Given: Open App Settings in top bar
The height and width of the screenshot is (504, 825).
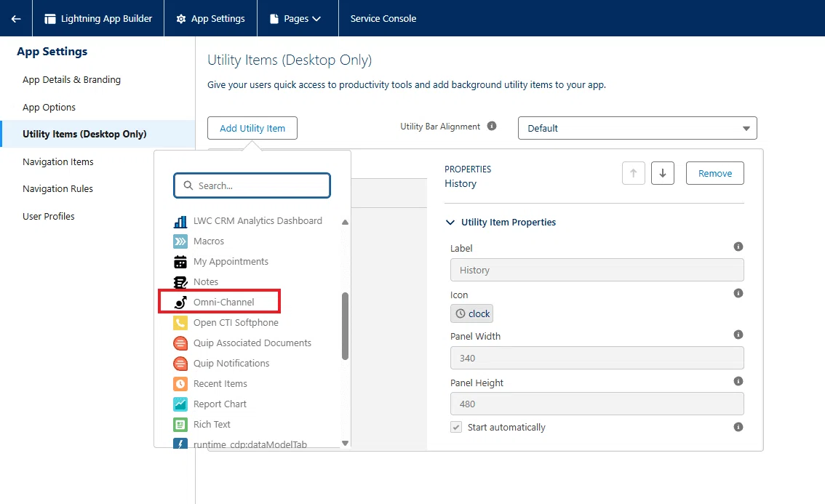Looking at the screenshot, I should pyautogui.click(x=210, y=18).
